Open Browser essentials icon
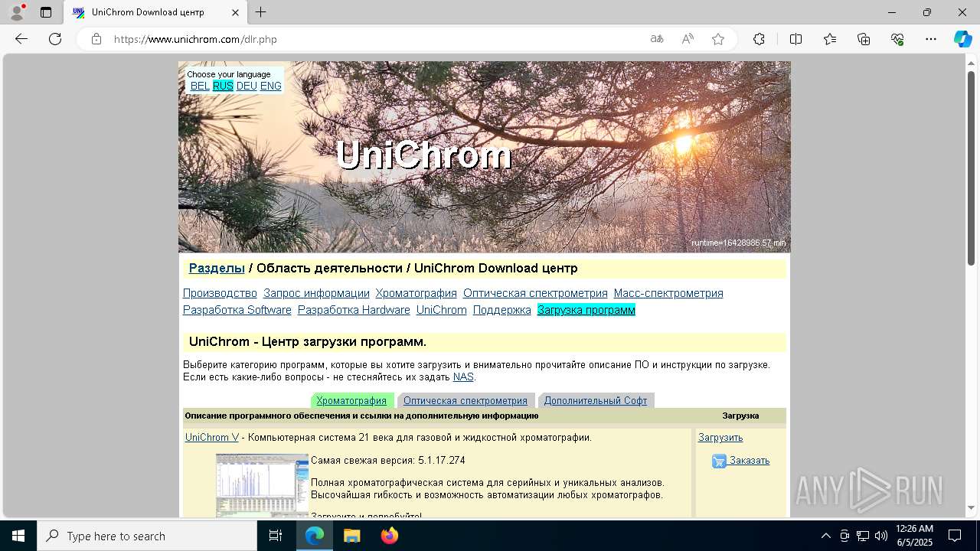This screenshot has width=980, height=551. (897, 39)
